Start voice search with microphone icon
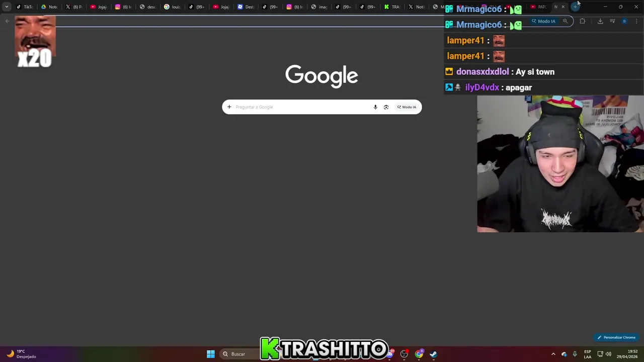The height and width of the screenshot is (362, 644). pos(375,107)
